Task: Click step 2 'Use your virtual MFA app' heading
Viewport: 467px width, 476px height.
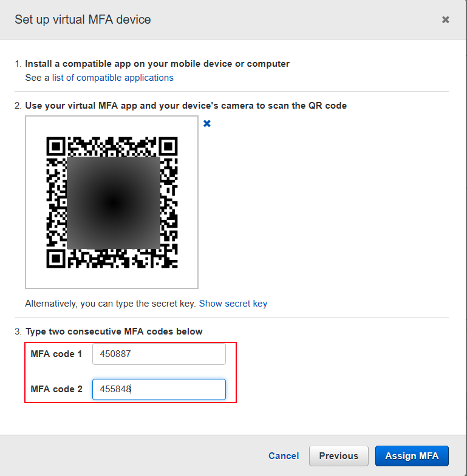Action: (x=186, y=106)
